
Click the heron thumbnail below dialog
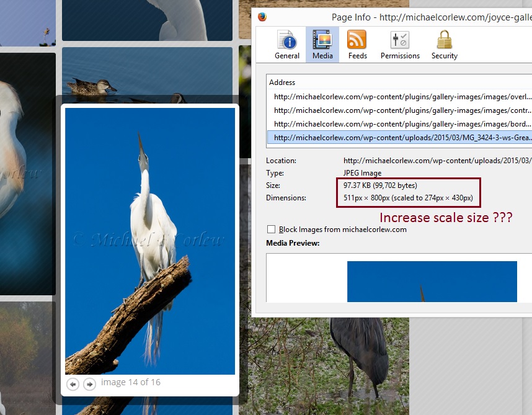[360, 360]
